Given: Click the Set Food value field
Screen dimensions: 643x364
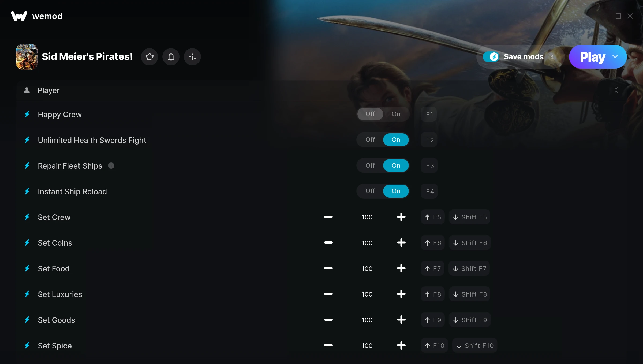Looking at the screenshot, I should coord(367,268).
